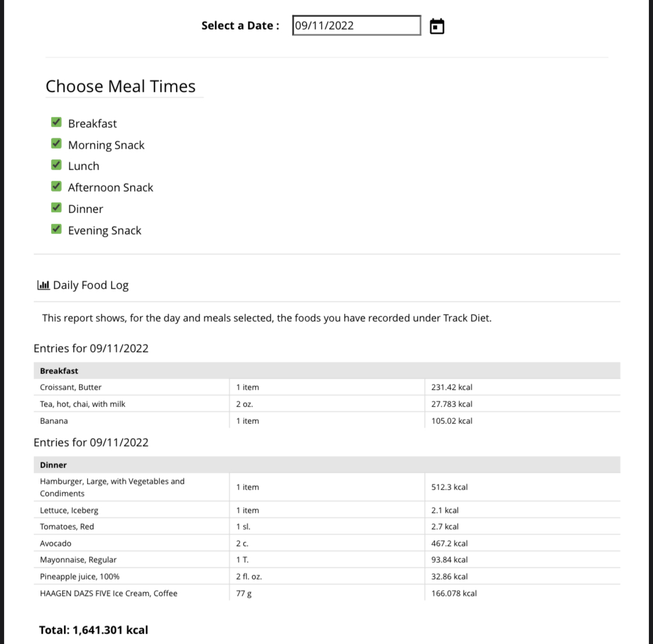
Task: Click the Banana food entry
Action: (54, 421)
